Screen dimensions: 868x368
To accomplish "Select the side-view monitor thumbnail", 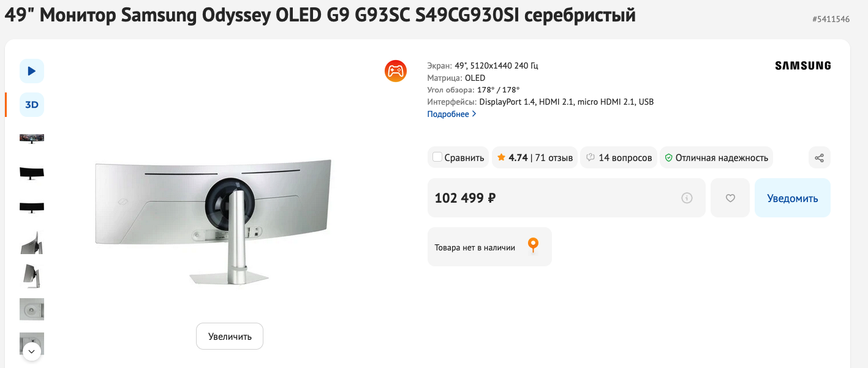I will (x=32, y=276).
